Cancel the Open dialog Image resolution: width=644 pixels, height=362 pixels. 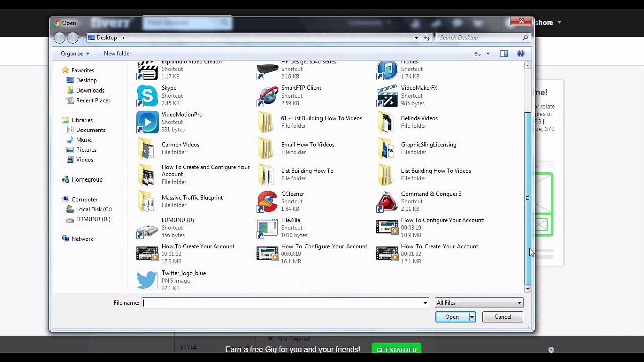(x=503, y=317)
